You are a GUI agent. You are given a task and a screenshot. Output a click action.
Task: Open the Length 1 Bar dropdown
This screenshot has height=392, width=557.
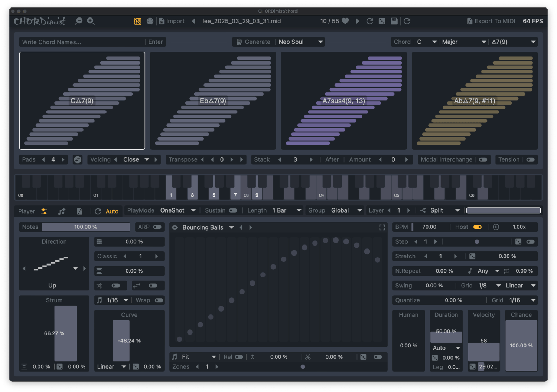coord(287,210)
